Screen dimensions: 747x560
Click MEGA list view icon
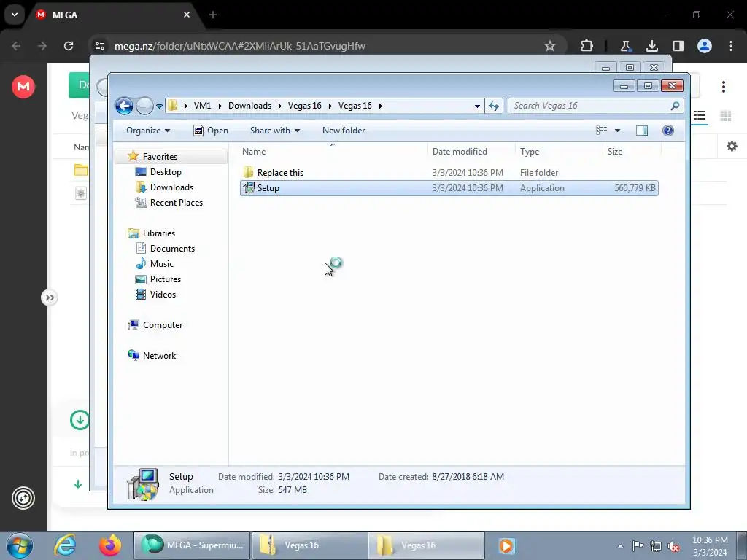[x=700, y=116]
